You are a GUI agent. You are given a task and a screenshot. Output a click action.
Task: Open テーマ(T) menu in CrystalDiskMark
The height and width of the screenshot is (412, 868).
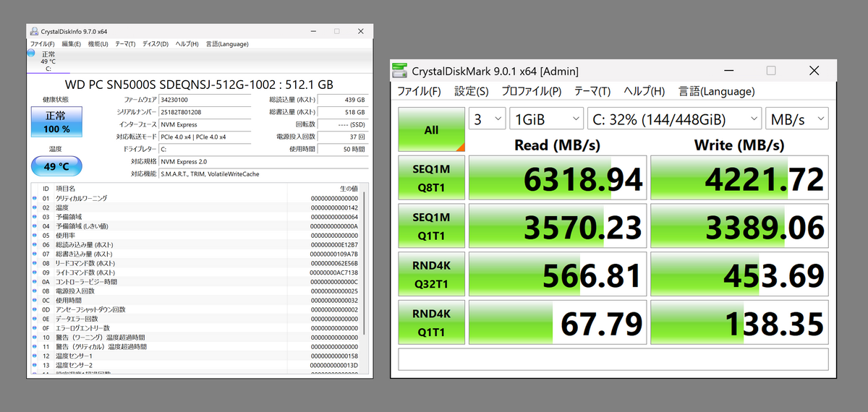[592, 92]
